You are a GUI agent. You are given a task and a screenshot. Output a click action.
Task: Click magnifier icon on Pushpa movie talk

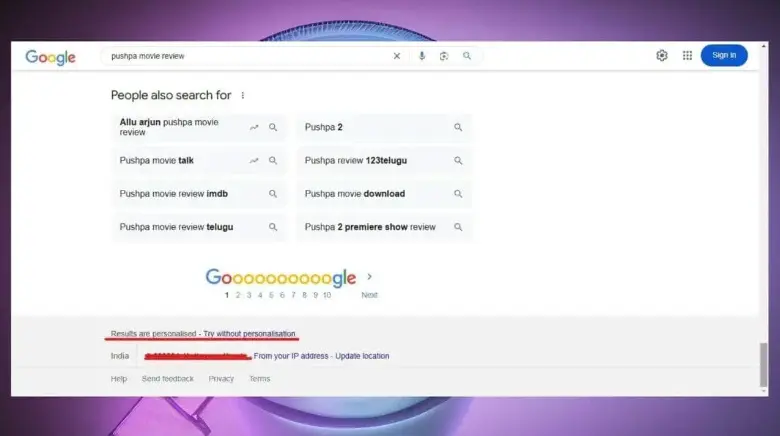click(x=273, y=160)
